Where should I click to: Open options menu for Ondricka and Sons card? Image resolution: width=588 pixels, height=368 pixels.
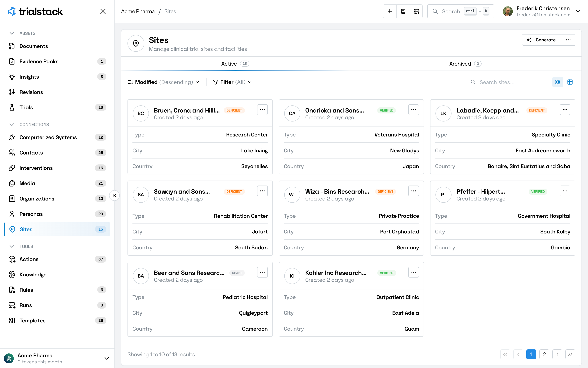(414, 110)
